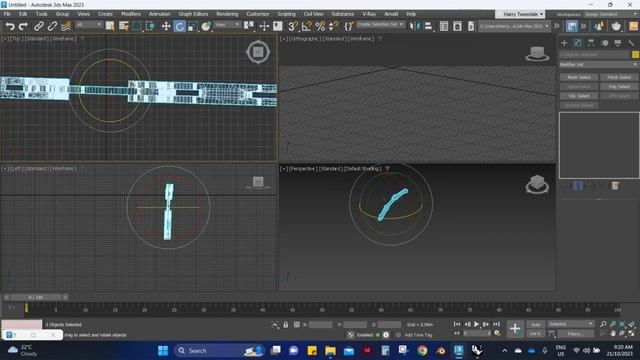Viewport: 640px width, 360px height.
Task: Open the Workspaces Design Standard dropdown
Action: coord(611,14)
